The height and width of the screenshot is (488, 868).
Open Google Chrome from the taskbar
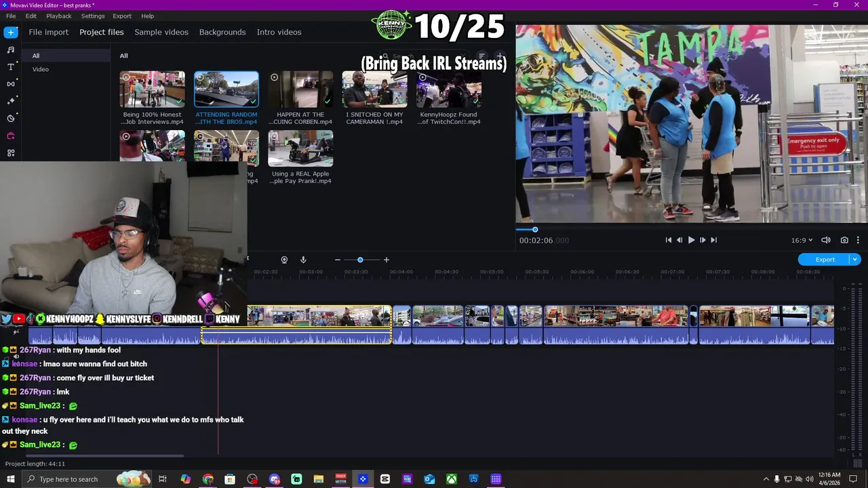click(208, 479)
